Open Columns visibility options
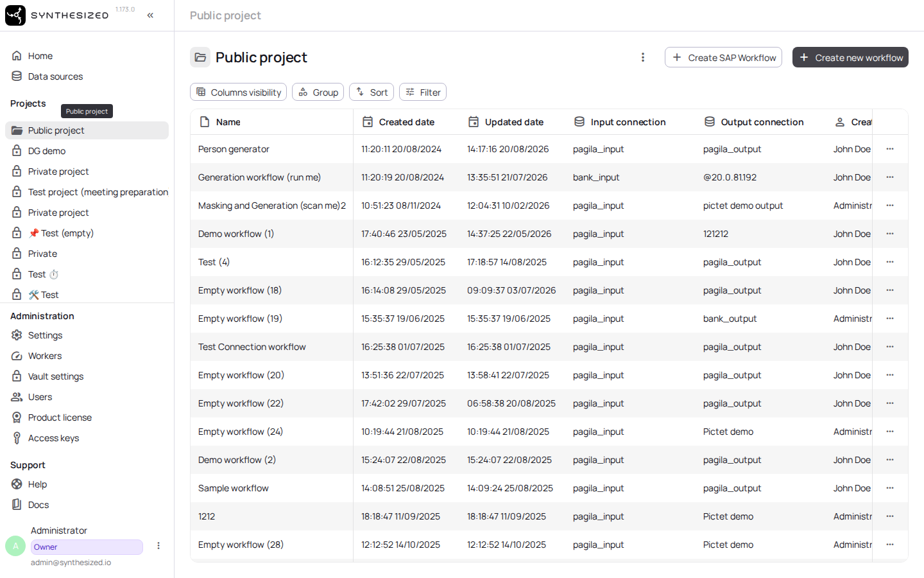This screenshot has height=578, width=924. pos(238,92)
